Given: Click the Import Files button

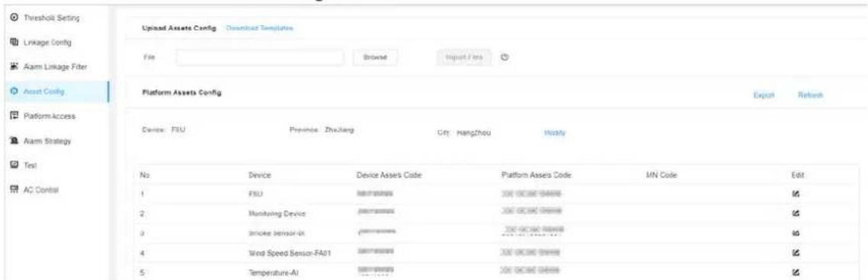Looking at the screenshot, I should click(x=464, y=57).
